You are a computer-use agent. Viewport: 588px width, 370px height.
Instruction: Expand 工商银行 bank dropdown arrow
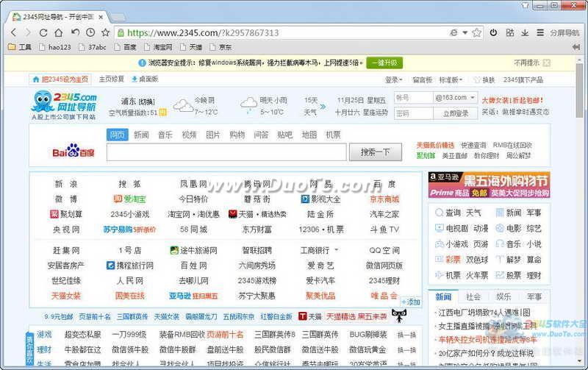point(337,250)
